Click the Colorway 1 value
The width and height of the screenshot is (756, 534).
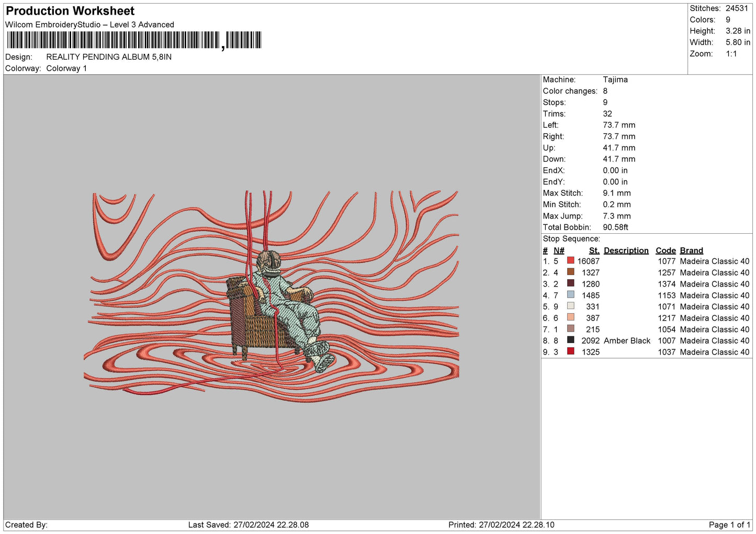(66, 69)
